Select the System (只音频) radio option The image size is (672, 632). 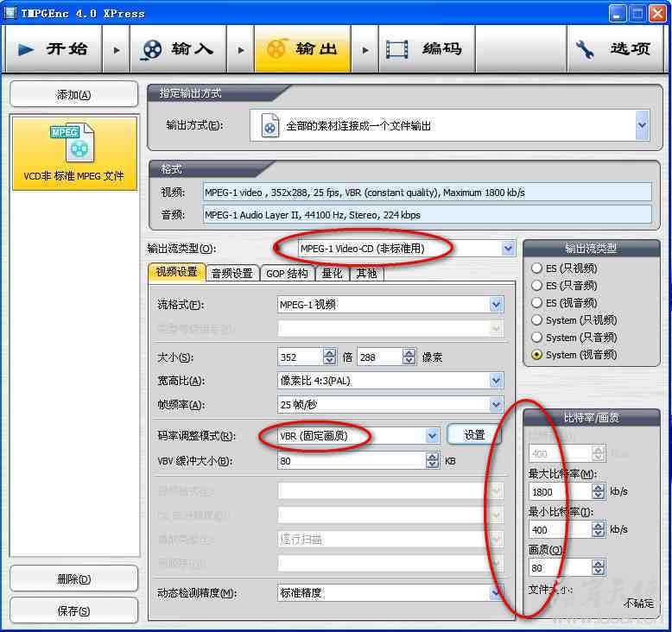pos(574,338)
